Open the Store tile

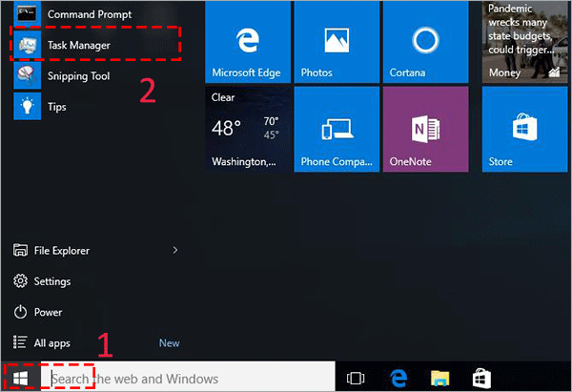tap(525, 129)
